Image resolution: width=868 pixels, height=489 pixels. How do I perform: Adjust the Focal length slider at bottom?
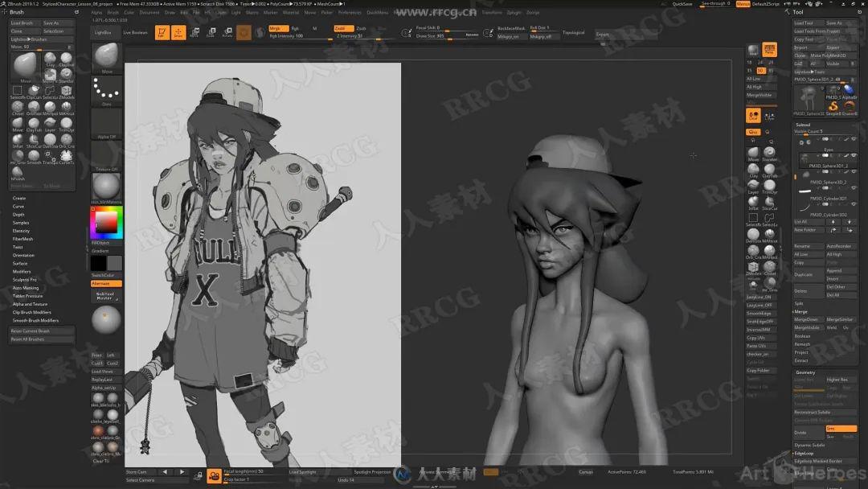pyautogui.click(x=255, y=472)
